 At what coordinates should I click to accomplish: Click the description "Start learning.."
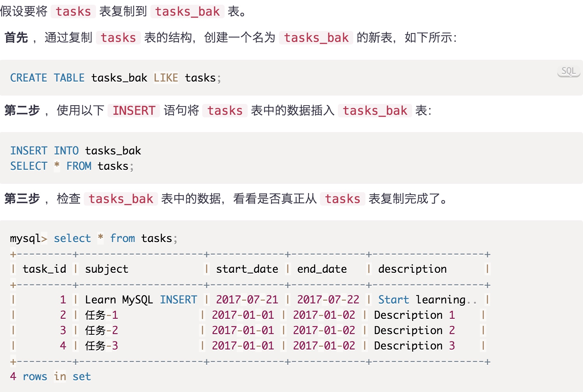[x=427, y=300]
